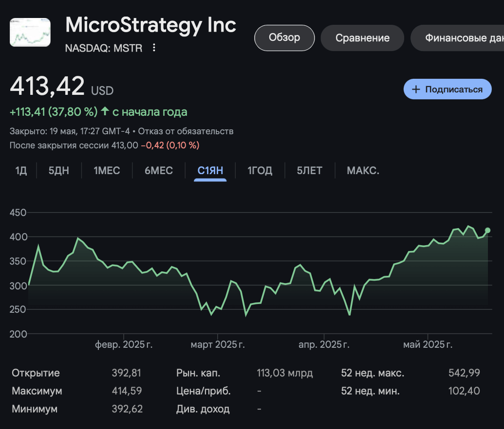Open the Сравнение tab
504x429 pixels.
coord(362,38)
